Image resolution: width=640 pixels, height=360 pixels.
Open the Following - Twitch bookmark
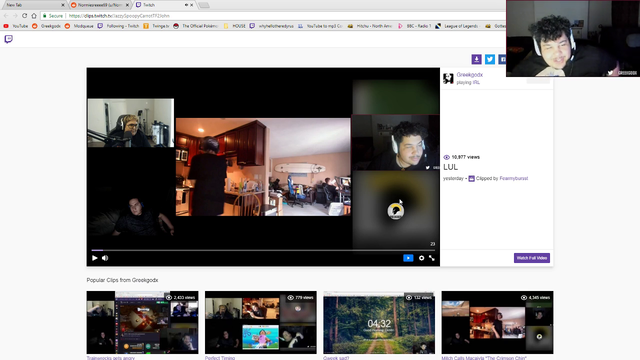pos(118,26)
